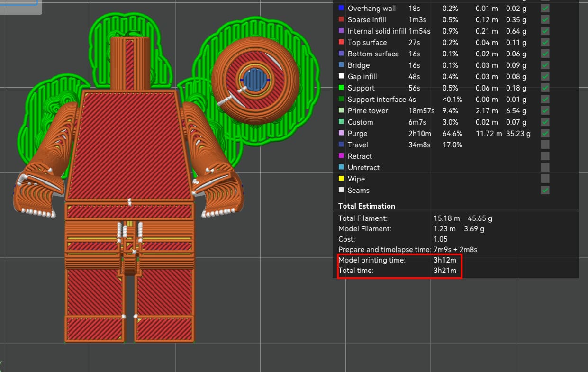This screenshot has width=588, height=372.
Task: Click the Purge percentage "64.6%"
Action: point(452,133)
